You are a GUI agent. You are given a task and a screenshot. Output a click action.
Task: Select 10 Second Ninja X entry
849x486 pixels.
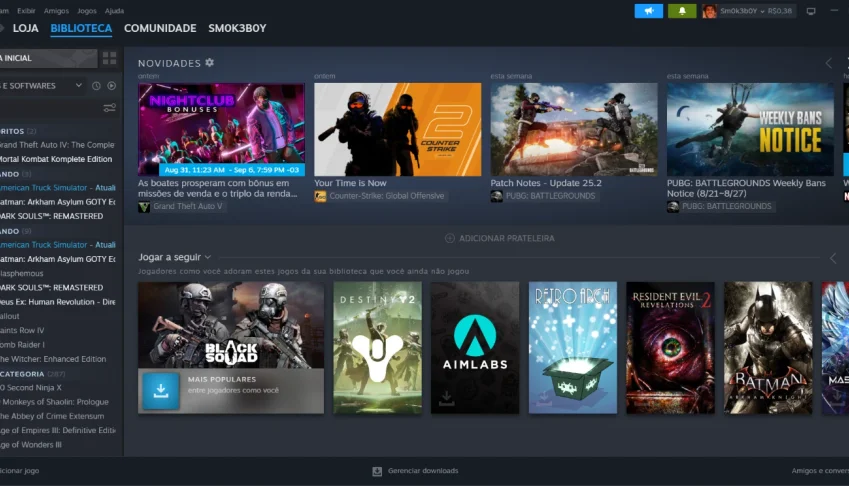pos(31,388)
